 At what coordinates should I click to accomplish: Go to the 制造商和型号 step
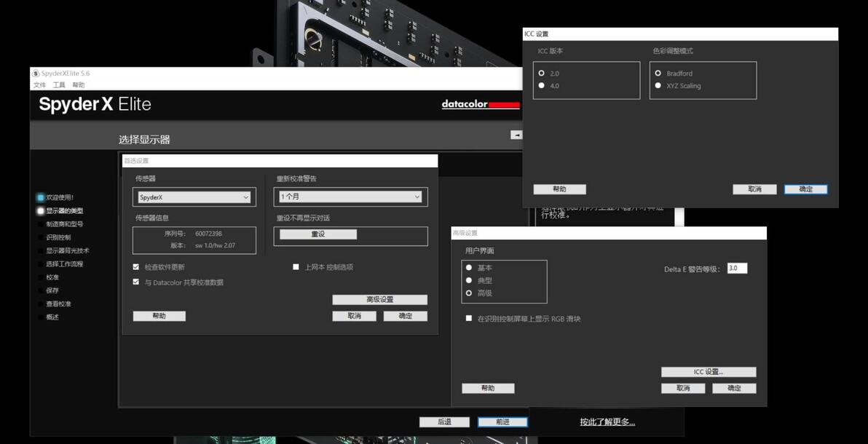tap(65, 224)
